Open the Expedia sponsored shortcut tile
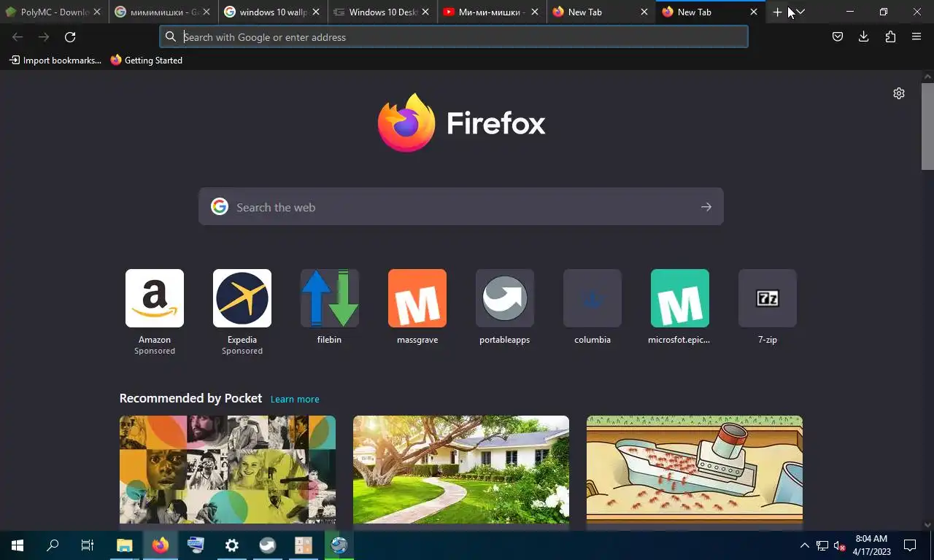Viewport: 934px width, 560px height. point(242,298)
